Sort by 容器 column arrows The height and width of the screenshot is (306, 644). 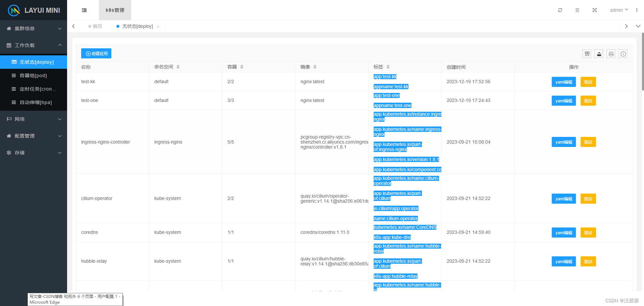[242, 67]
